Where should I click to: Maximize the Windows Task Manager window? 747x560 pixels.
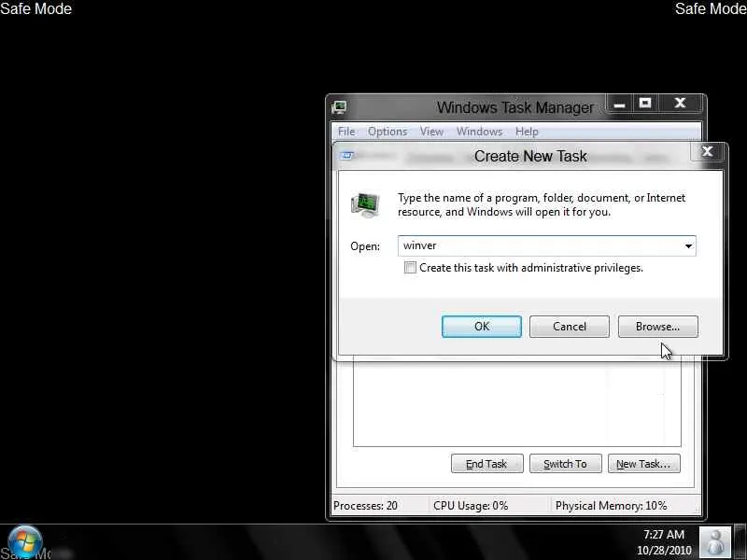coord(645,104)
